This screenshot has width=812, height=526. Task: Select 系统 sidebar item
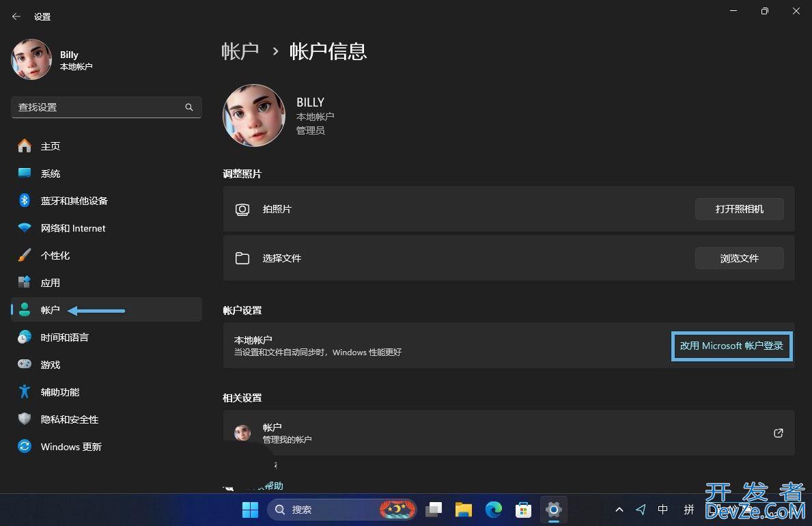(50, 174)
